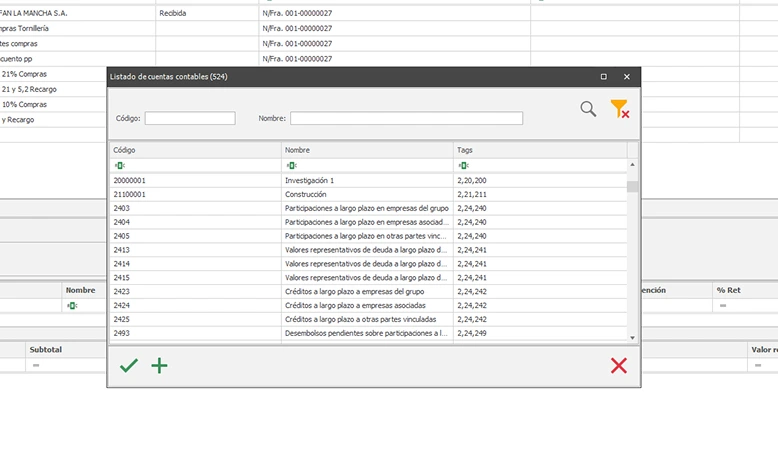Select account code 2405
The image size is (778, 456).
tap(122, 236)
